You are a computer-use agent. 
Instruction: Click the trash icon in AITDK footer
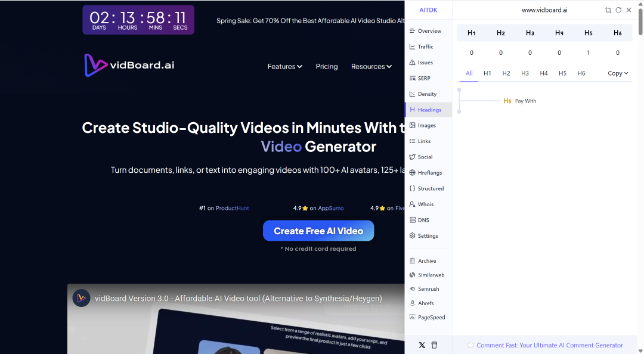point(434,345)
